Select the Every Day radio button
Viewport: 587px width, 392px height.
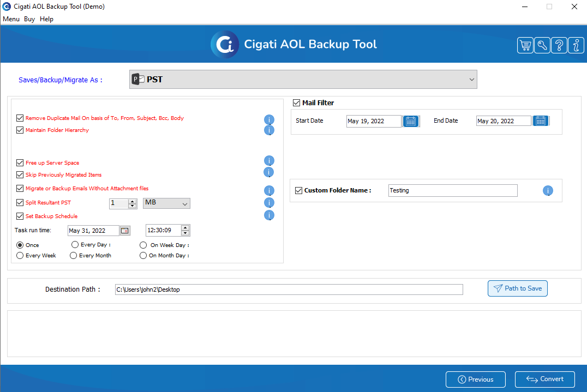75,245
